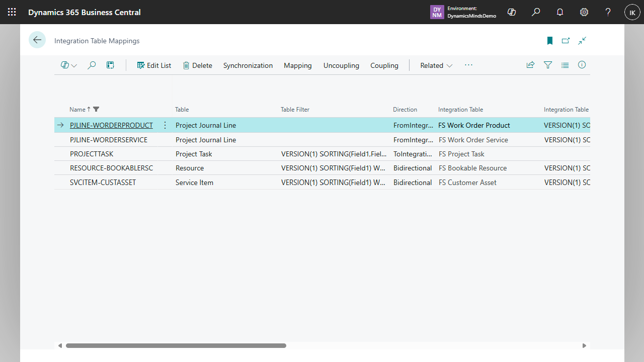
Task: Click the Service Item table cell
Action: [194, 183]
